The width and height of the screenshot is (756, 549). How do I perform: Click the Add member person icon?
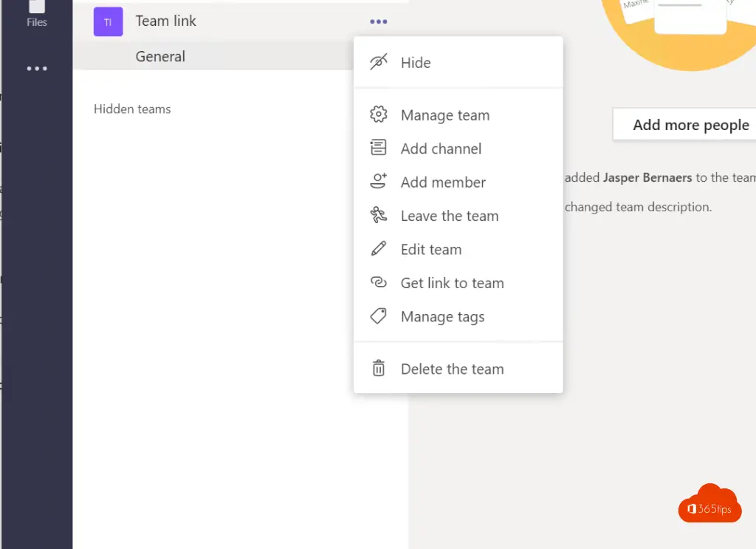pyautogui.click(x=378, y=182)
